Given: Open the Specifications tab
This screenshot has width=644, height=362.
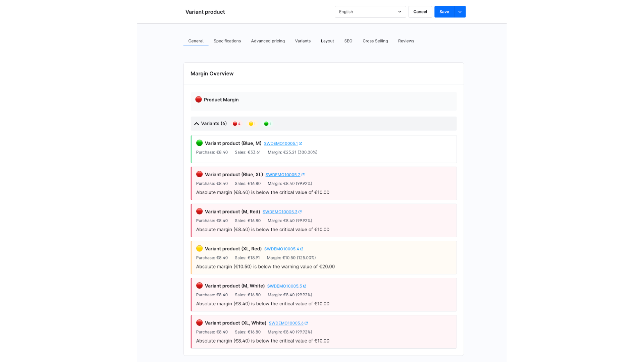Looking at the screenshot, I should point(227,41).
